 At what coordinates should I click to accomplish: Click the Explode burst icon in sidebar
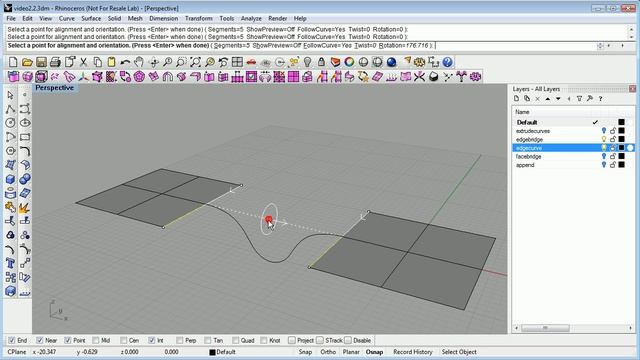pyautogui.click(x=25, y=207)
